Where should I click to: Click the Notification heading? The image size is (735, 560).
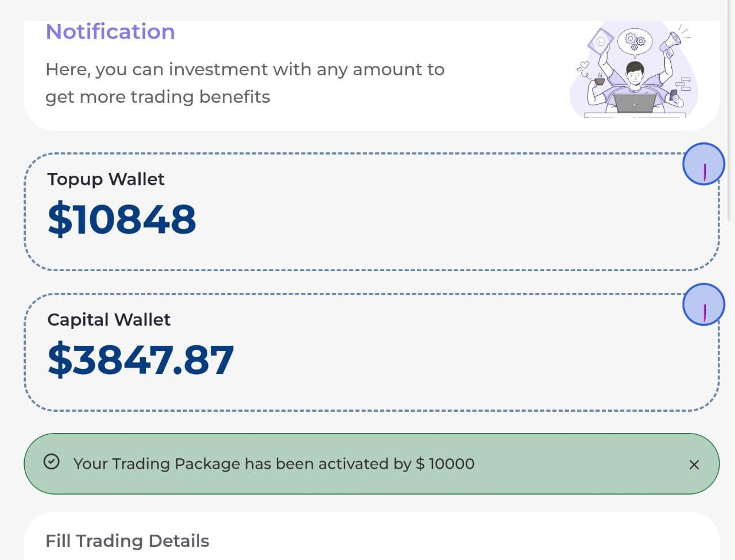point(110,32)
